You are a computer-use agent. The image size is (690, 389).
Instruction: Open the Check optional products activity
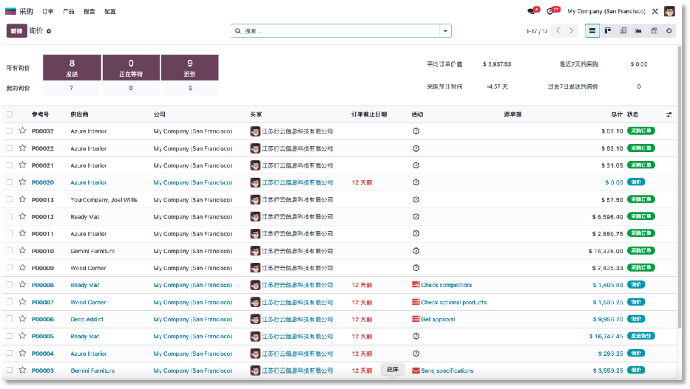point(454,302)
